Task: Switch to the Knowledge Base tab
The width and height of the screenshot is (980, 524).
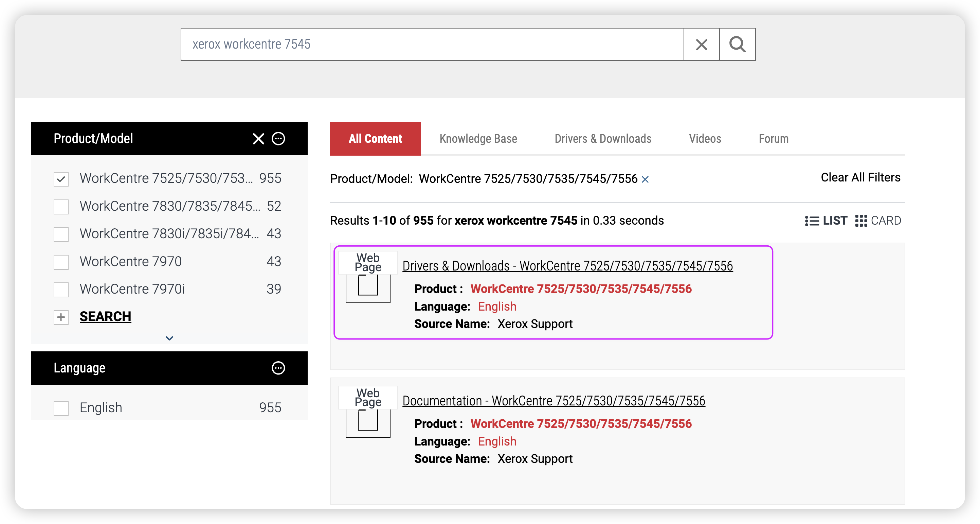Action: 478,139
